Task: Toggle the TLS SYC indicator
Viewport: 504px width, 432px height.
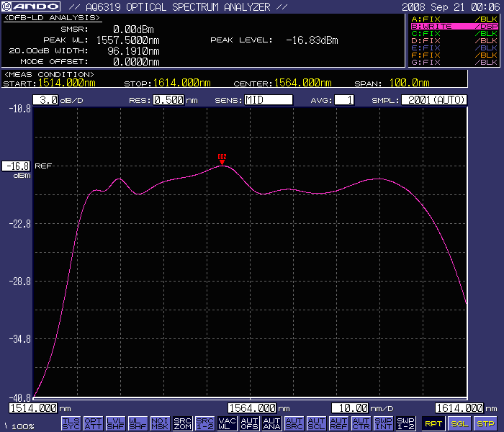Action: [x=71, y=423]
